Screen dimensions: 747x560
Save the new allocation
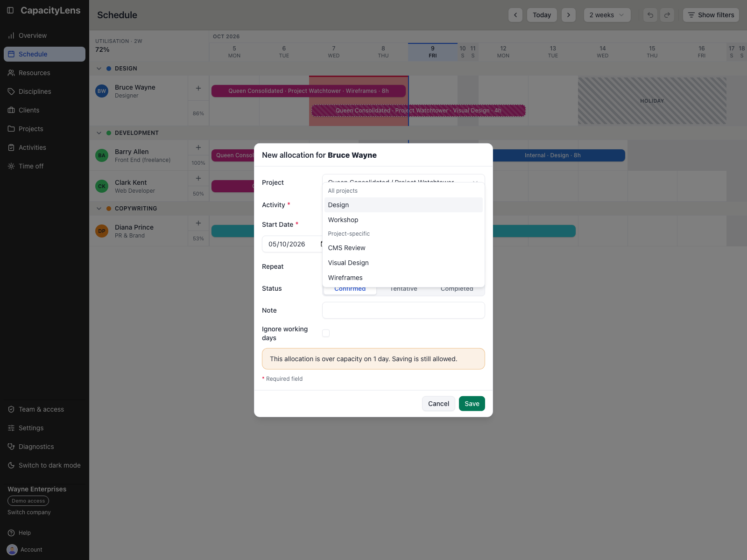tap(472, 404)
